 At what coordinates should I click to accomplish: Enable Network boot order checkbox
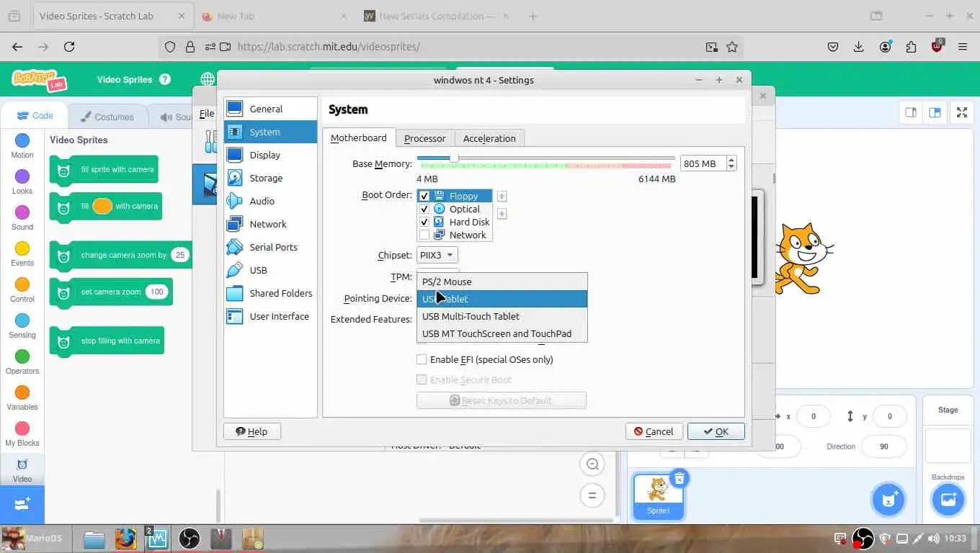pos(424,235)
